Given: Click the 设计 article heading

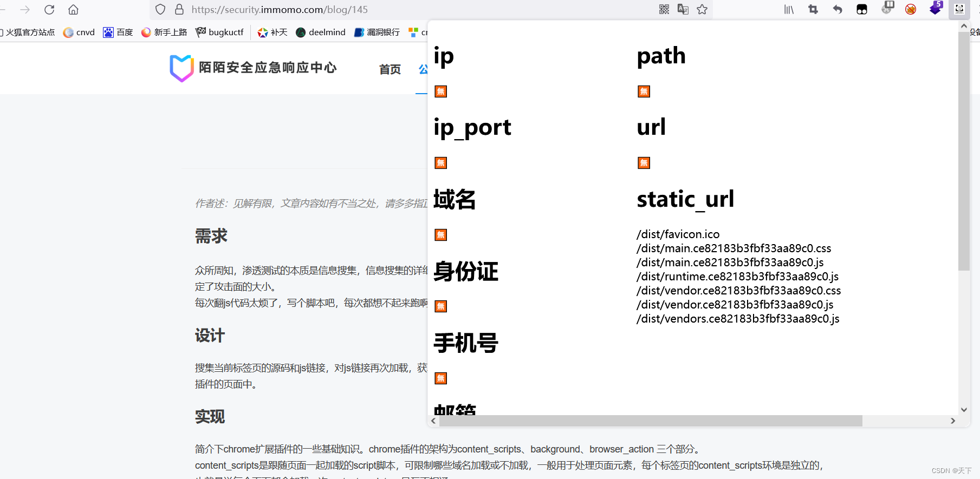Looking at the screenshot, I should click(x=210, y=336).
